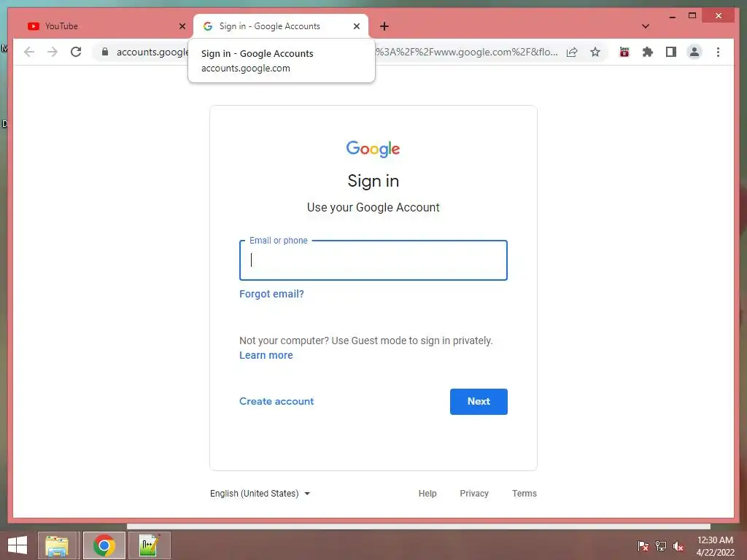Image resolution: width=747 pixels, height=560 pixels.
Task: Open the Extensions puzzle icon
Action: [648, 52]
